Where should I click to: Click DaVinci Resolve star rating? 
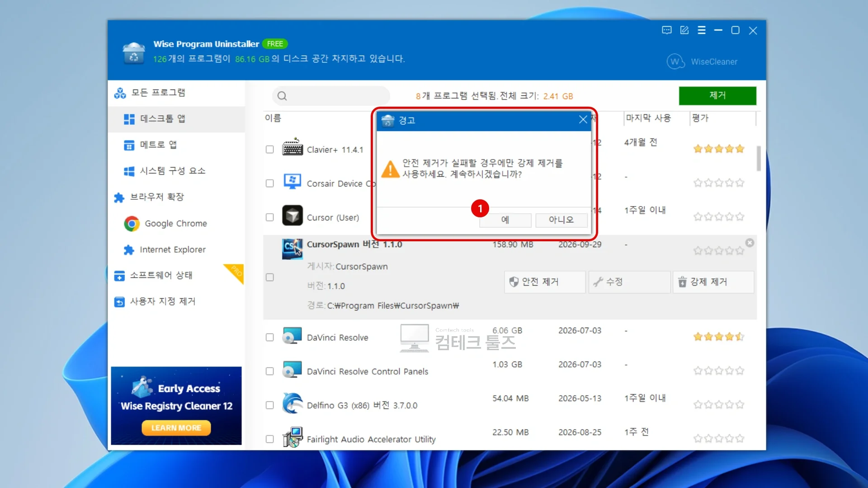point(719,337)
